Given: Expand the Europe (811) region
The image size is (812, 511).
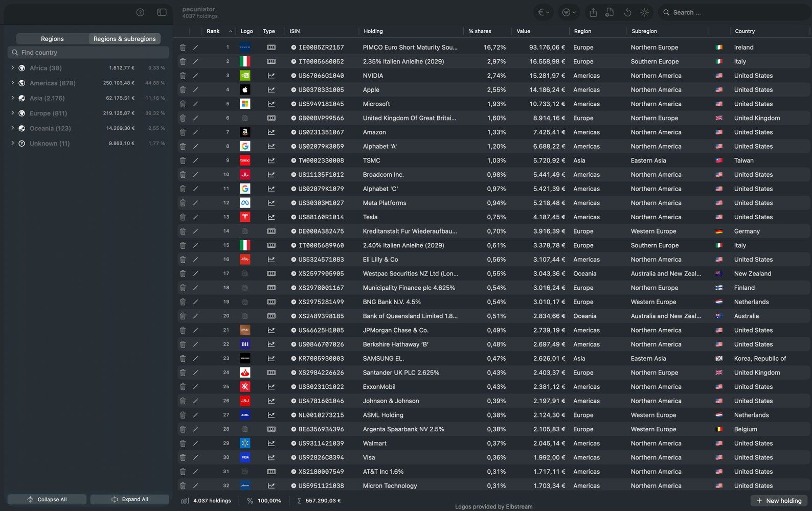Looking at the screenshot, I should coord(12,113).
